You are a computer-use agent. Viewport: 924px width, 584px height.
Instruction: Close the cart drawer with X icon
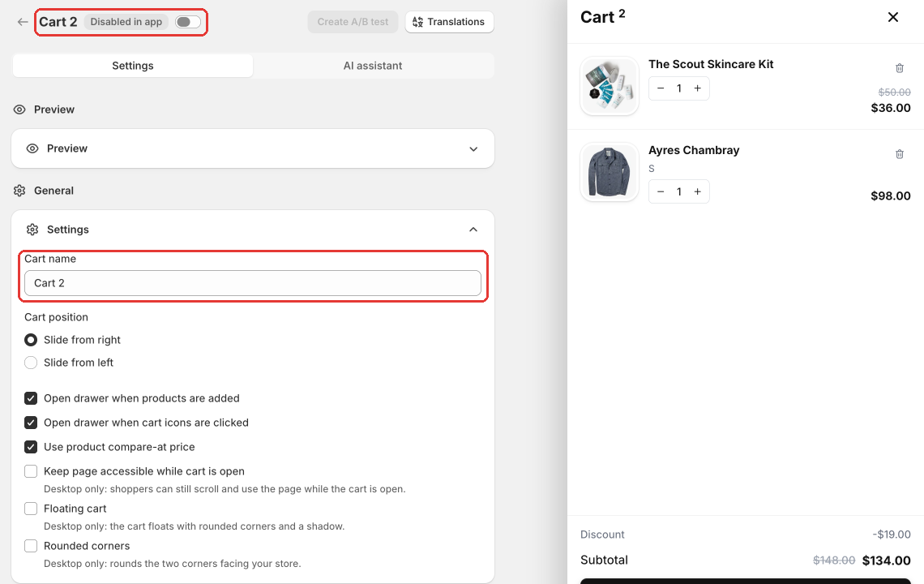tap(892, 17)
